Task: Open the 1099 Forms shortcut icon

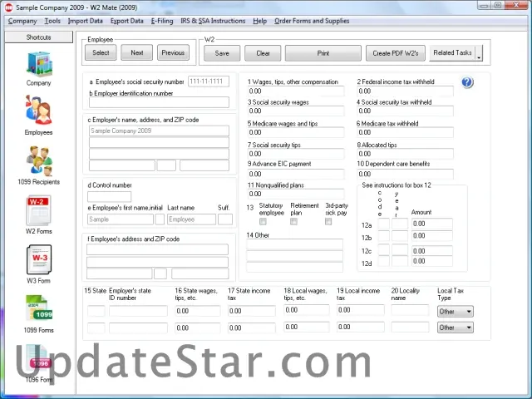Action: pos(39,308)
